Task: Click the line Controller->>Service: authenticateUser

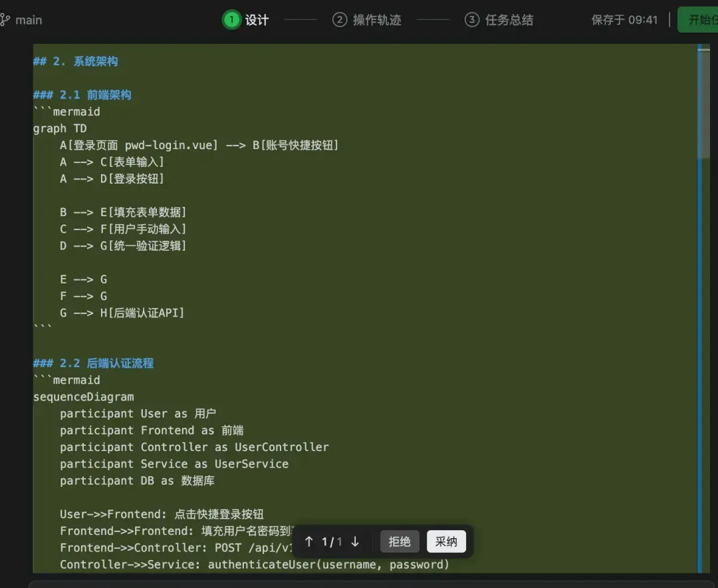Action: click(255, 565)
